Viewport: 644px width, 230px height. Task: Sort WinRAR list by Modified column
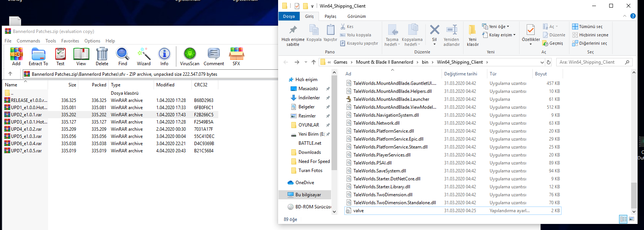click(173, 85)
